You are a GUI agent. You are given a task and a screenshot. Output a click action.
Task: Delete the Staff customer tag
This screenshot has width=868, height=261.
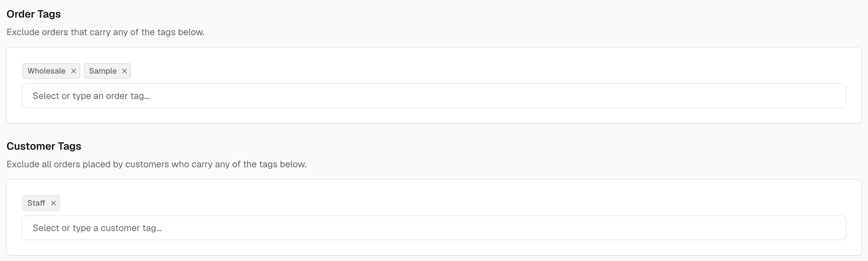coord(53,203)
